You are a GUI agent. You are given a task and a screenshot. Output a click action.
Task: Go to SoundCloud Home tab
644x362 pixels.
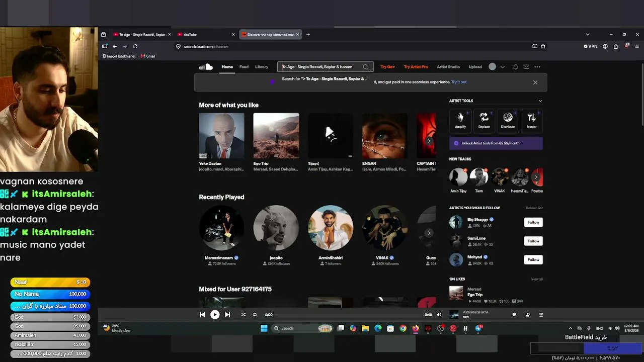(x=227, y=67)
